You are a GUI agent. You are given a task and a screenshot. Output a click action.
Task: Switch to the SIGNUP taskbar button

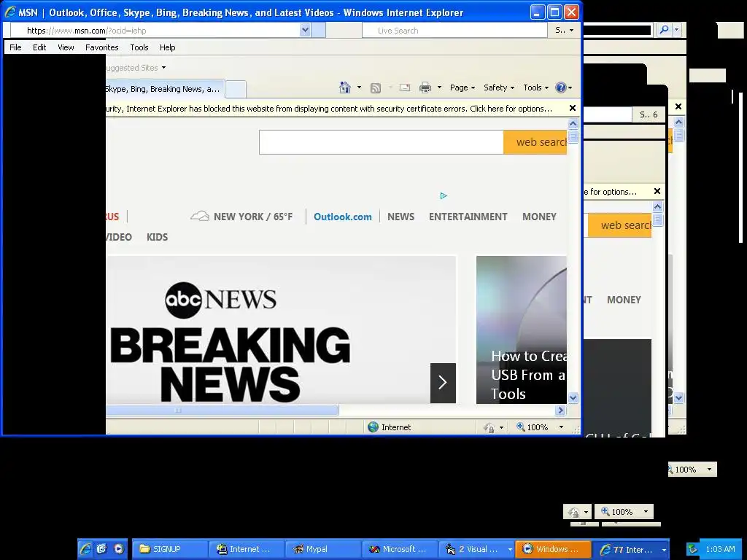(169, 549)
